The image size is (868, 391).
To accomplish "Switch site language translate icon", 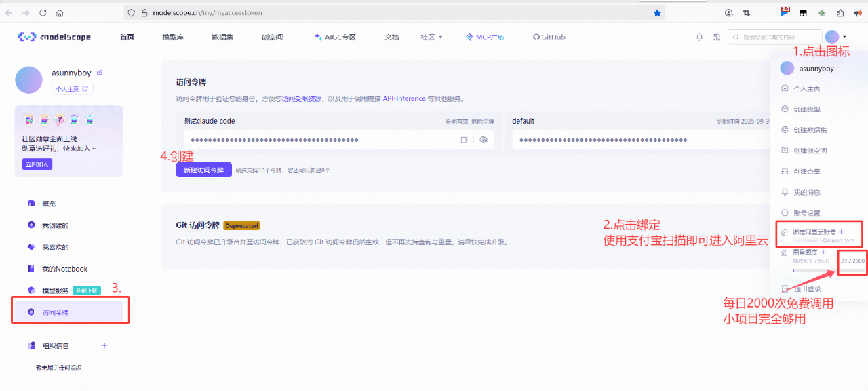I will [716, 37].
